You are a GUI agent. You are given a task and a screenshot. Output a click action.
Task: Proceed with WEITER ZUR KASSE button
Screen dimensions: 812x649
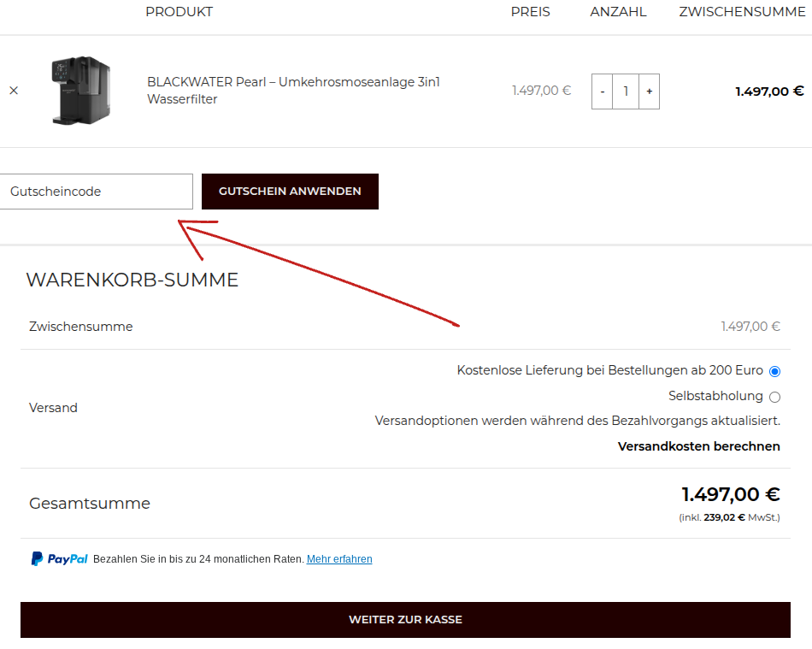tap(405, 619)
